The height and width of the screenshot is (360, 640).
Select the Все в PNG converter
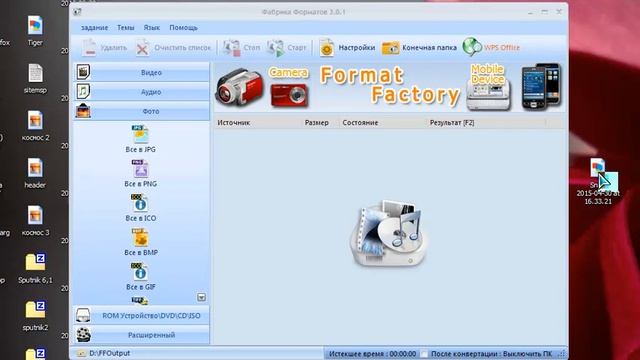tap(140, 173)
